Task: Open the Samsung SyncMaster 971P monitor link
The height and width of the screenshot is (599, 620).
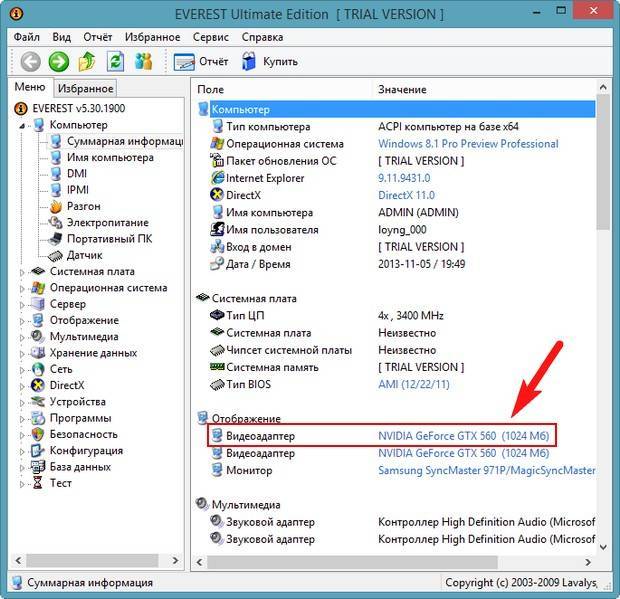Action: click(487, 471)
